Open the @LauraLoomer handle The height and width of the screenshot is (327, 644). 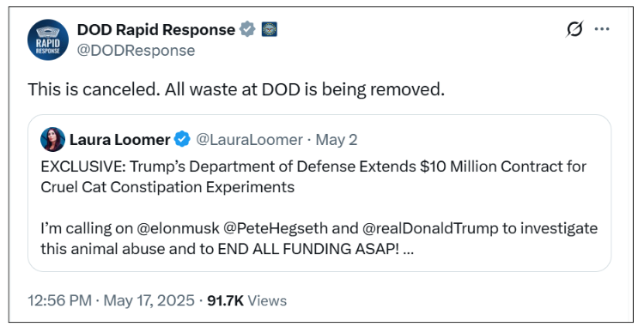[x=249, y=140]
